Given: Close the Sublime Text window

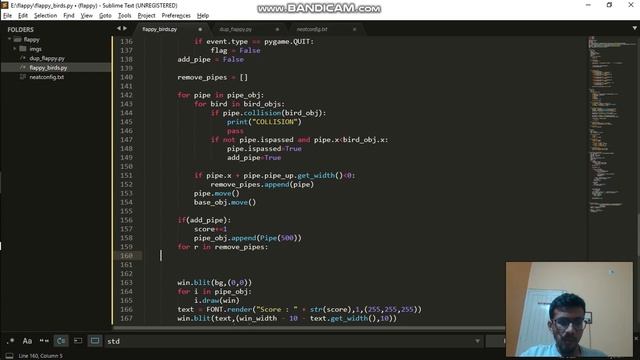Looking at the screenshot, I should pos(631,5).
